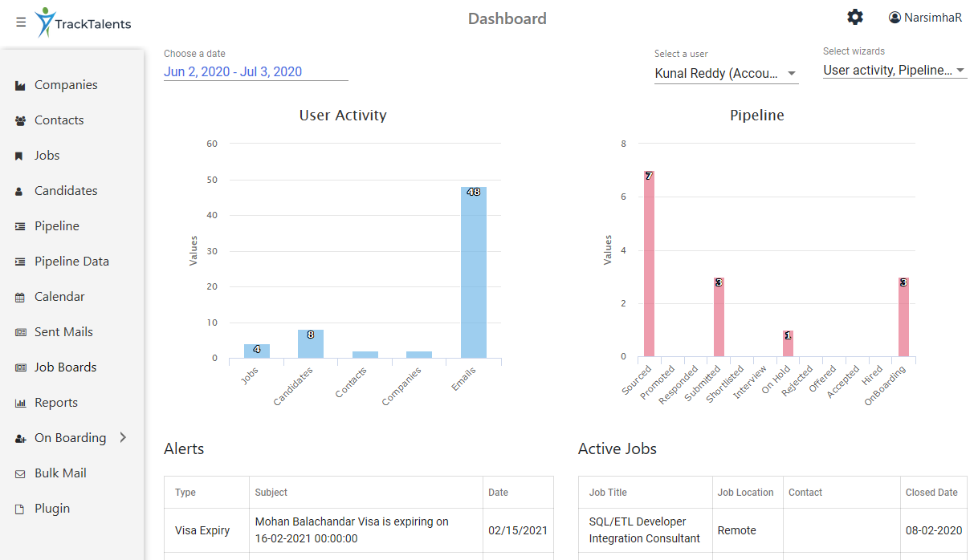Click the user avatar icon beside NarsimhaR

pyautogui.click(x=895, y=18)
